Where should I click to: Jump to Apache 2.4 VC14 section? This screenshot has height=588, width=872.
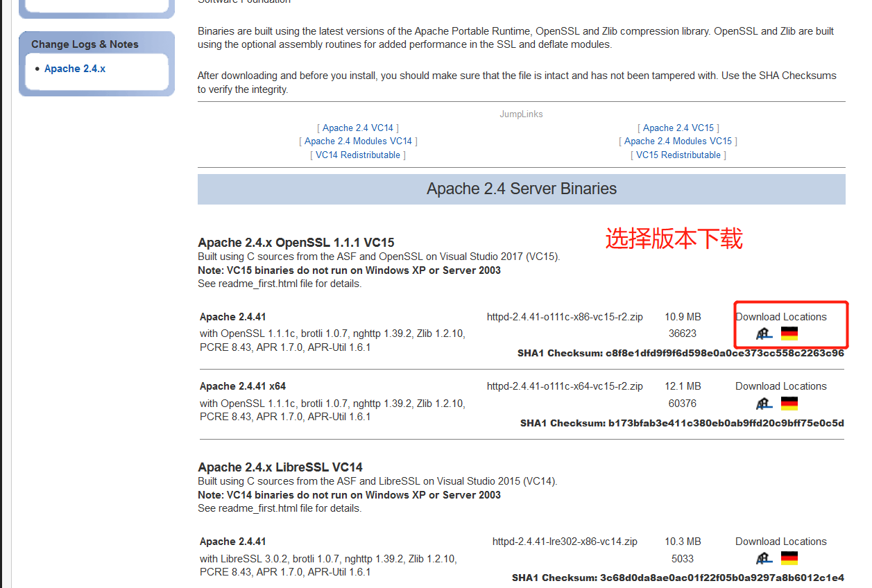tap(358, 128)
